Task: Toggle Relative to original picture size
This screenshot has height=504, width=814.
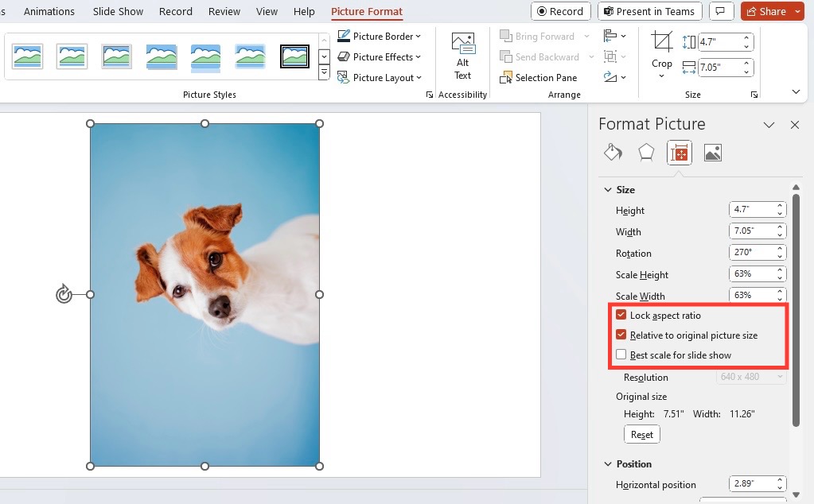Action: pos(621,335)
